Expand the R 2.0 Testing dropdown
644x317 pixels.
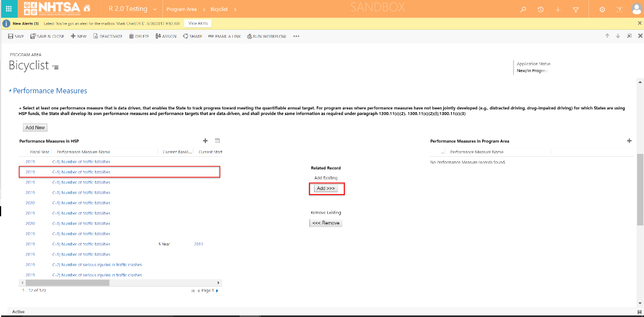coord(154,9)
